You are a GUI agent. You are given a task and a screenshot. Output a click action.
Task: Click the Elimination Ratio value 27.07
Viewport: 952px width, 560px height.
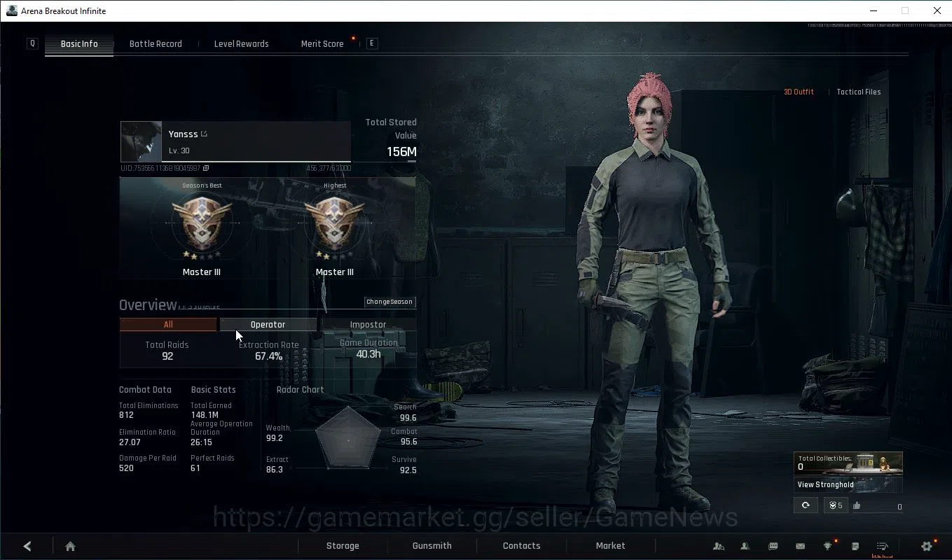tap(130, 442)
